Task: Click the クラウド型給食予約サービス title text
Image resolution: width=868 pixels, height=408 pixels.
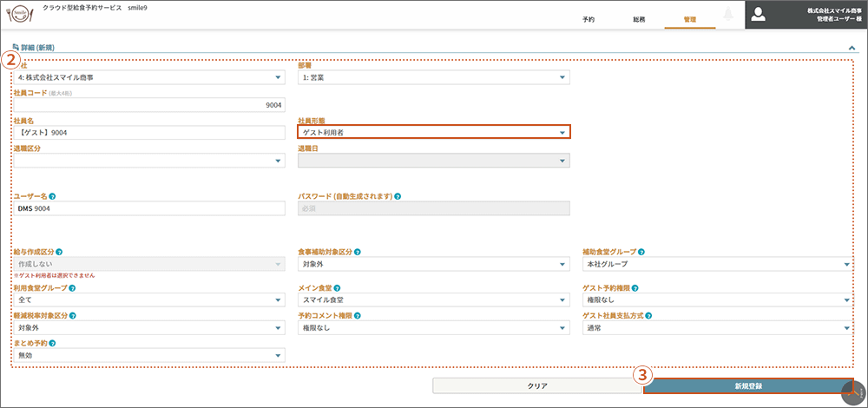Action: click(x=82, y=9)
